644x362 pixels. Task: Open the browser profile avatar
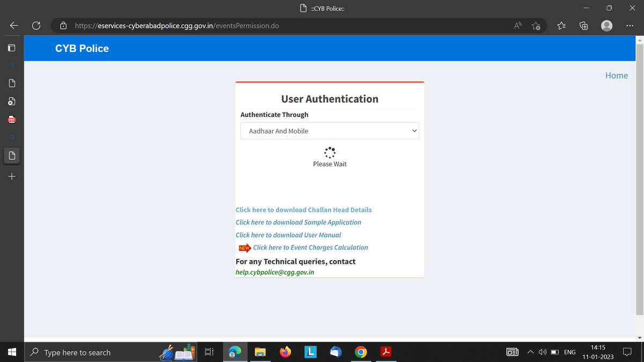(x=606, y=25)
